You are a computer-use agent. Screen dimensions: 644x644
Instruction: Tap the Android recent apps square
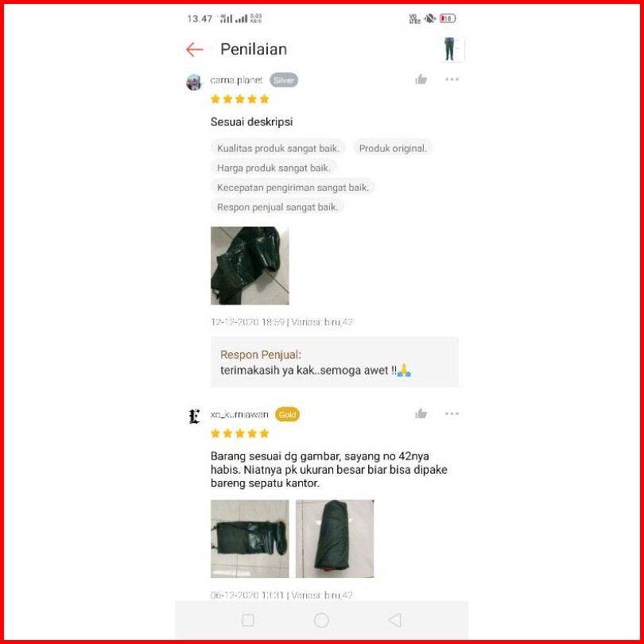pos(248,620)
